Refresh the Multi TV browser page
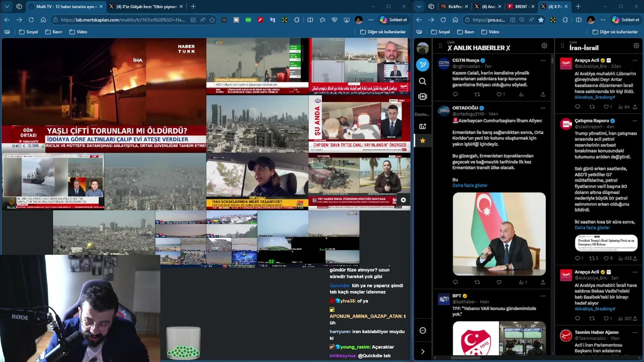The image size is (644, 362). click(x=31, y=20)
